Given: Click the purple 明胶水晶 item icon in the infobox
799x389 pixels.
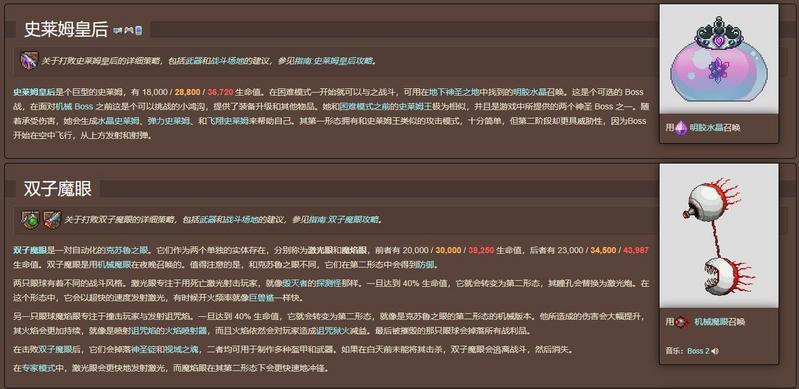Looking at the screenshot, I should coord(681,128).
